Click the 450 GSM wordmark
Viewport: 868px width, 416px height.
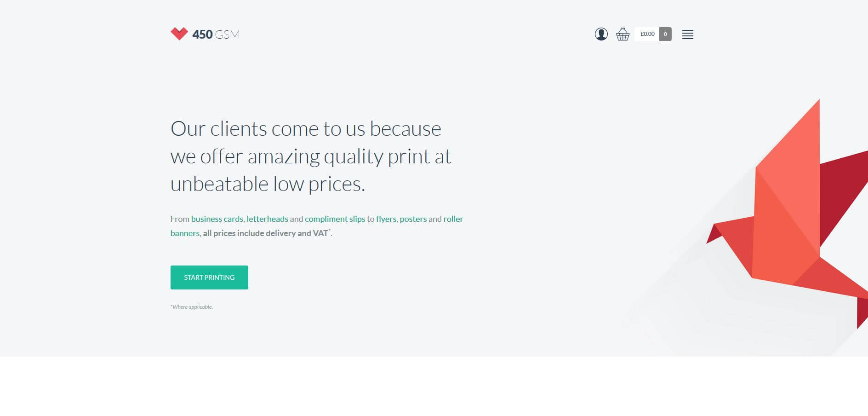(x=216, y=35)
